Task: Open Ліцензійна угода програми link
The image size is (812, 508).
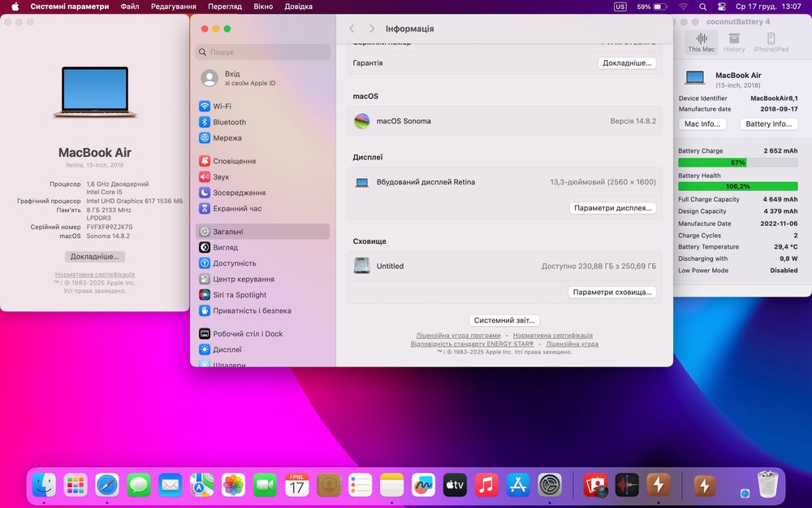Action: 458,336
